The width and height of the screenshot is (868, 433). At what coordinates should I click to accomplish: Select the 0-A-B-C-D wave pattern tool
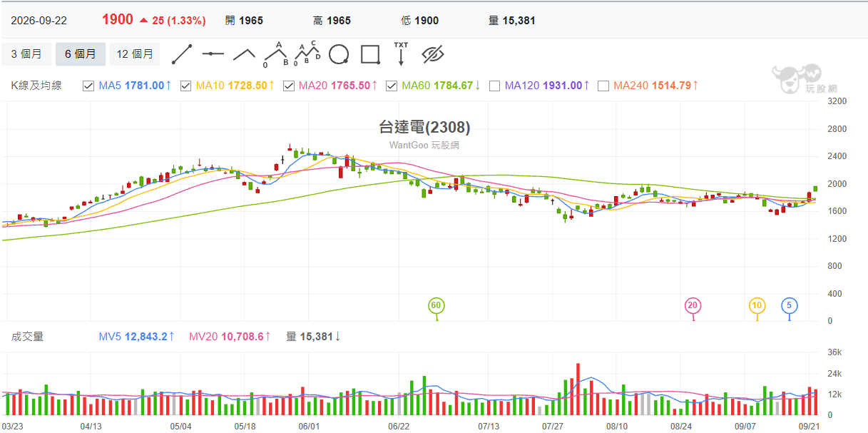pos(307,54)
